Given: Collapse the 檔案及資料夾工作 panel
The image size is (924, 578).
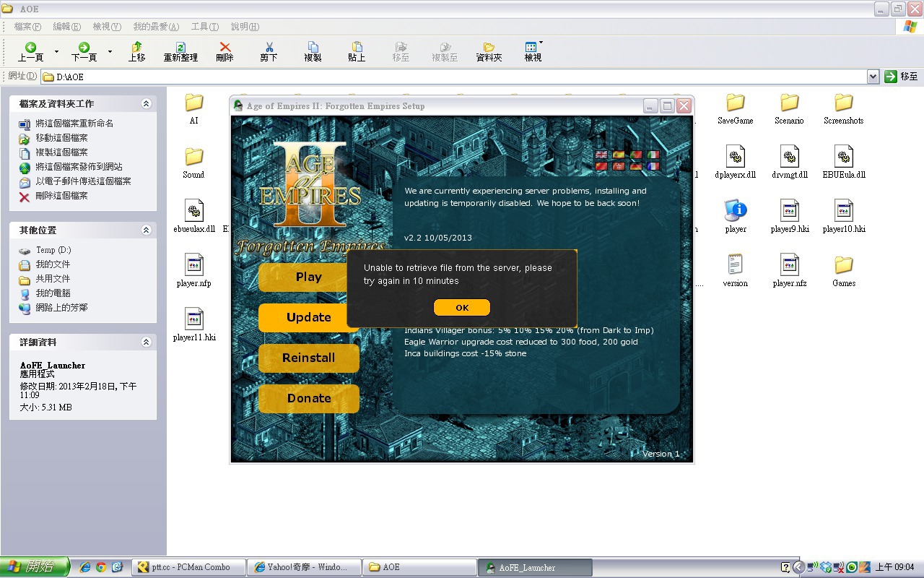Looking at the screenshot, I should point(146,104).
